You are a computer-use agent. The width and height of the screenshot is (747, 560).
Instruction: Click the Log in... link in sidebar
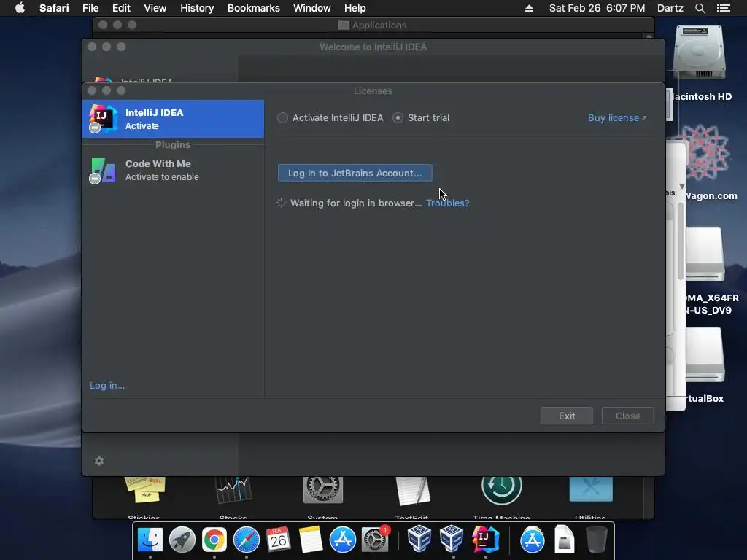click(x=107, y=385)
